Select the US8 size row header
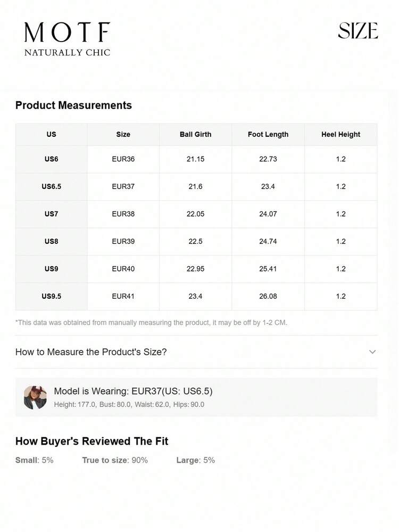 click(51, 241)
